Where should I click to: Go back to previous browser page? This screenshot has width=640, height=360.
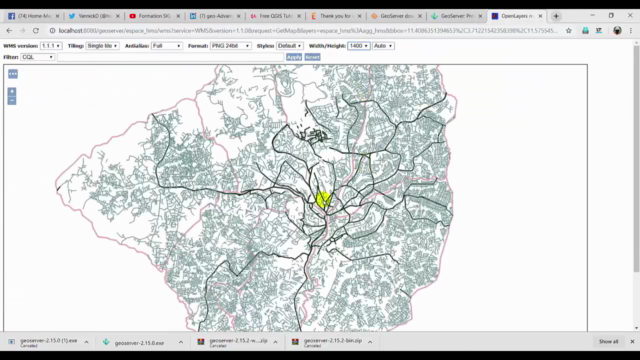tap(9, 31)
